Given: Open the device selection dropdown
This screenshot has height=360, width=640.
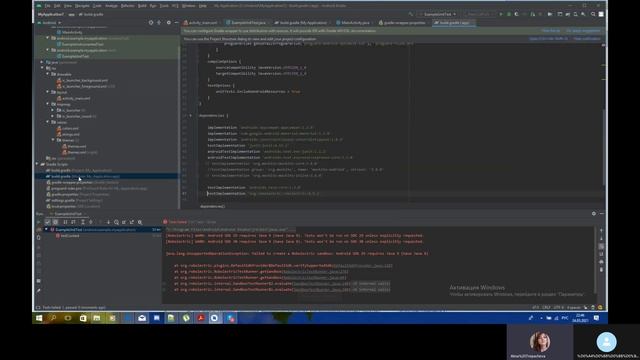Looking at the screenshot, I should pyautogui.click(x=480, y=14).
